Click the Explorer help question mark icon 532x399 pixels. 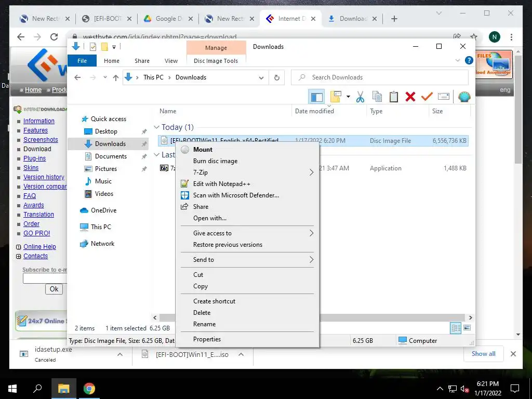tap(469, 60)
